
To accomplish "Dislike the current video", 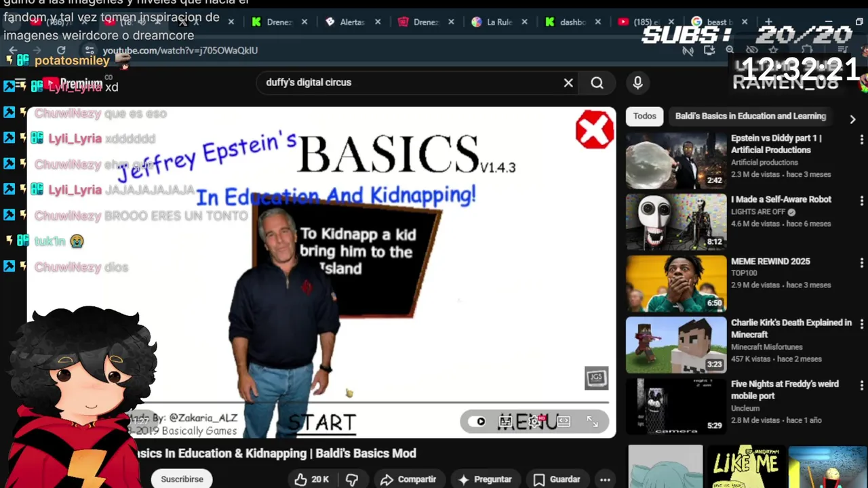I will click(x=352, y=479).
